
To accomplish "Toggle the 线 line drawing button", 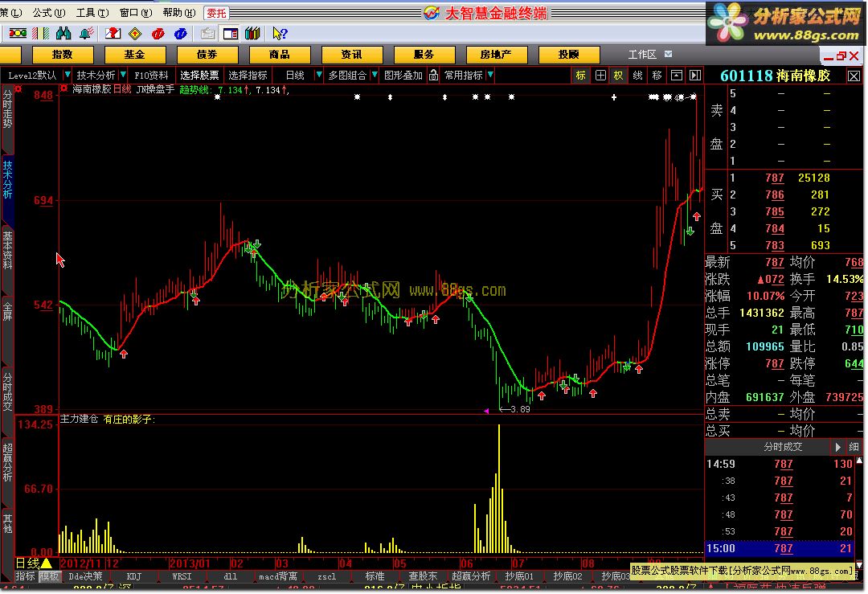I will 637,76.
